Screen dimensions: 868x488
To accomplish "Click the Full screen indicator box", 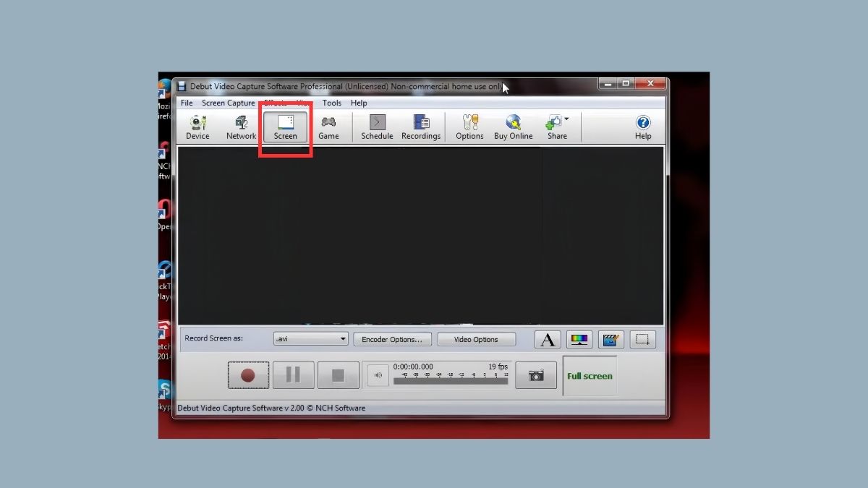I will pos(590,376).
